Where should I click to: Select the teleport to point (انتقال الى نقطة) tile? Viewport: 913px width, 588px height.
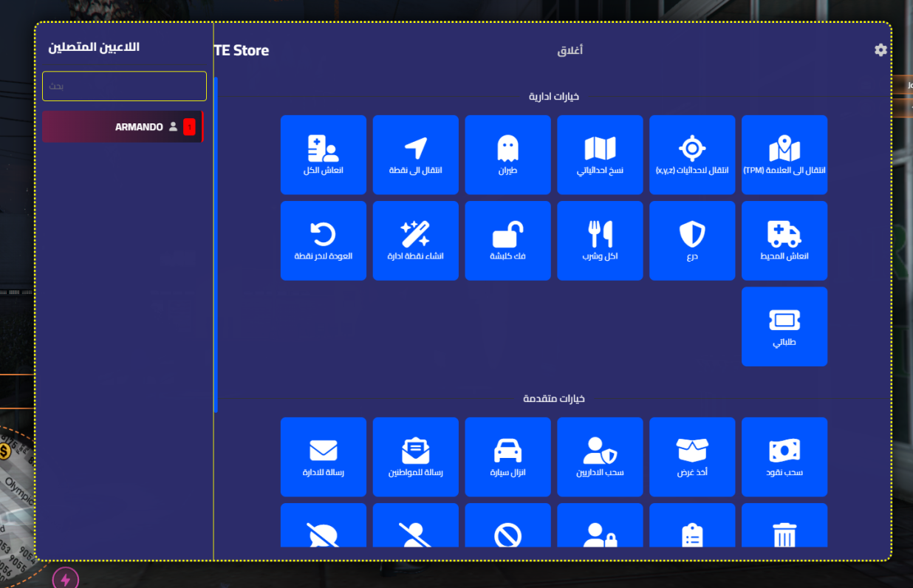[x=416, y=155]
